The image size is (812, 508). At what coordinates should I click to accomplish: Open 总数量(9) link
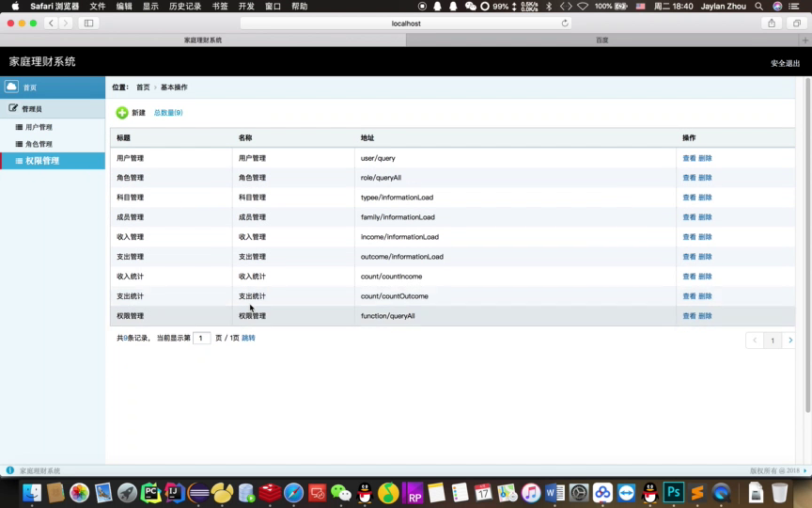(168, 113)
